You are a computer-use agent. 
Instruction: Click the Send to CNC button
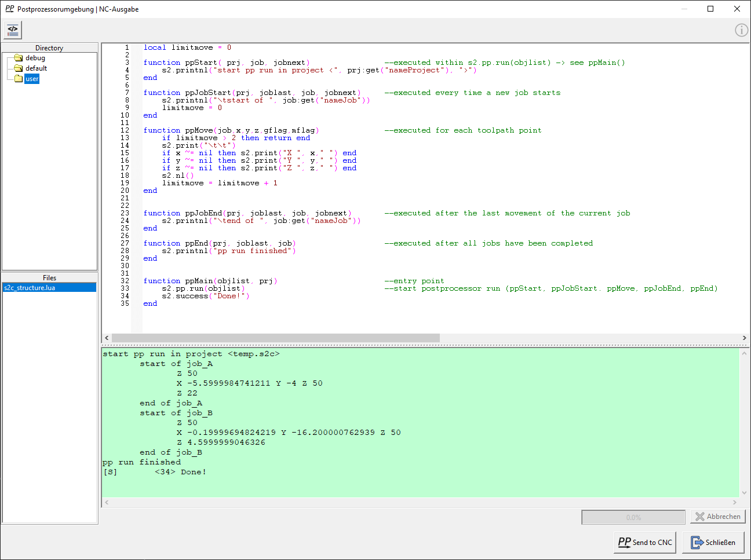(645, 543)
